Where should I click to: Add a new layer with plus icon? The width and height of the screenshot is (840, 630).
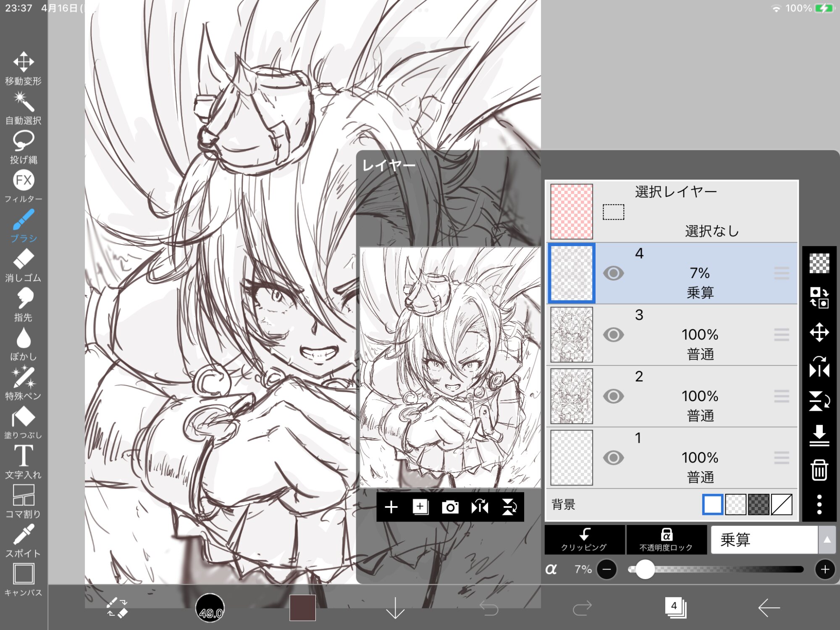click(391, 507)
